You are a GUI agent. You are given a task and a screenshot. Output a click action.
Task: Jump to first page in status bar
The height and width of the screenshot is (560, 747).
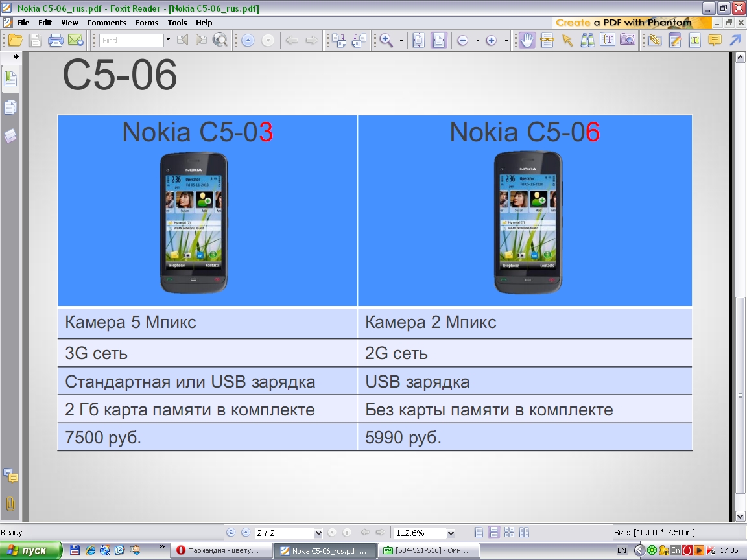coord(231,532)
